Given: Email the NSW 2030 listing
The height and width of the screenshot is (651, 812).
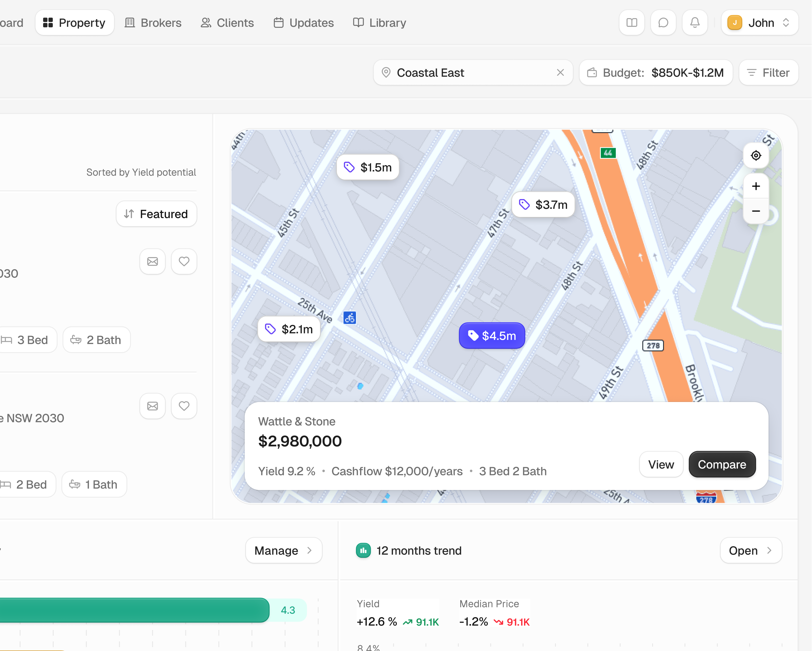Looking at the screenshot, I should [152, 406].
